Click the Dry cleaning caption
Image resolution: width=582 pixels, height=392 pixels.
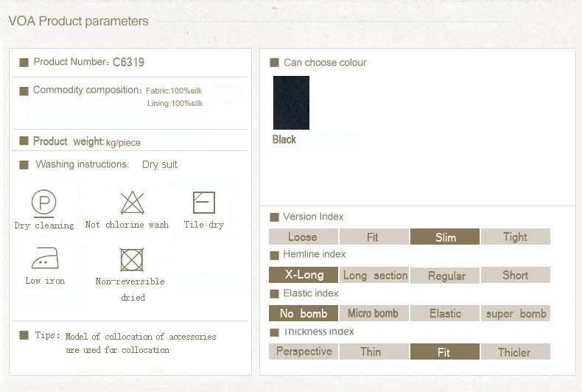(43, 225)
